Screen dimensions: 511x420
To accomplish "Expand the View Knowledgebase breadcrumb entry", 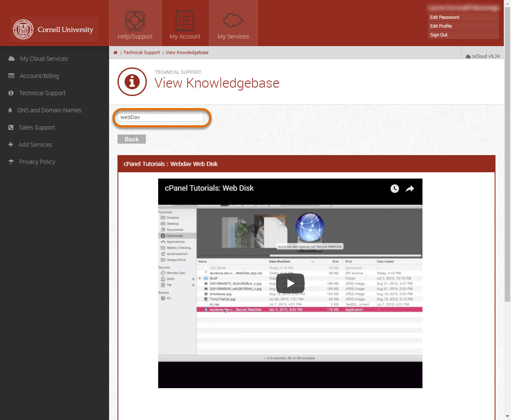I will (187, 52).
